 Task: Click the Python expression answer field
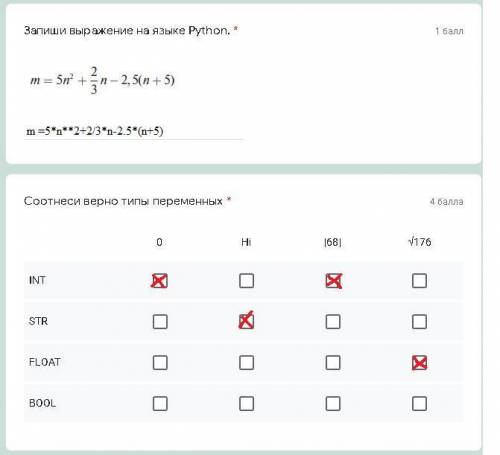pos(133,131)
